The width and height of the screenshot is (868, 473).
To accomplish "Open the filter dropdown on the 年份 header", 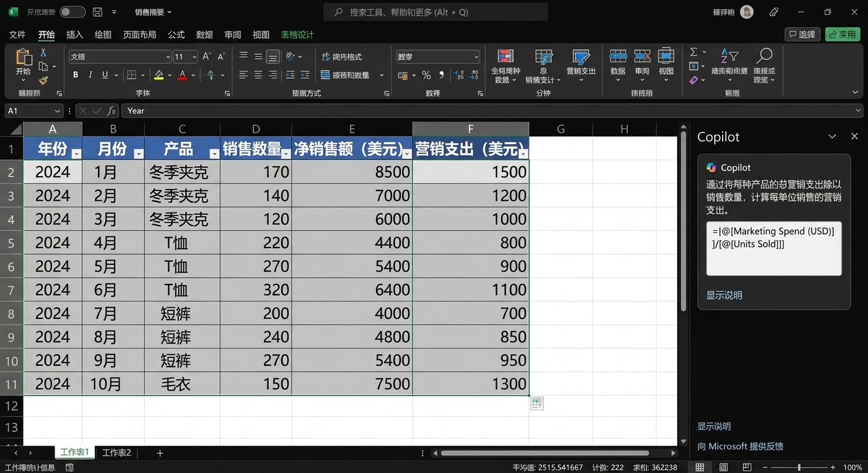I will (x=76, y=154).
